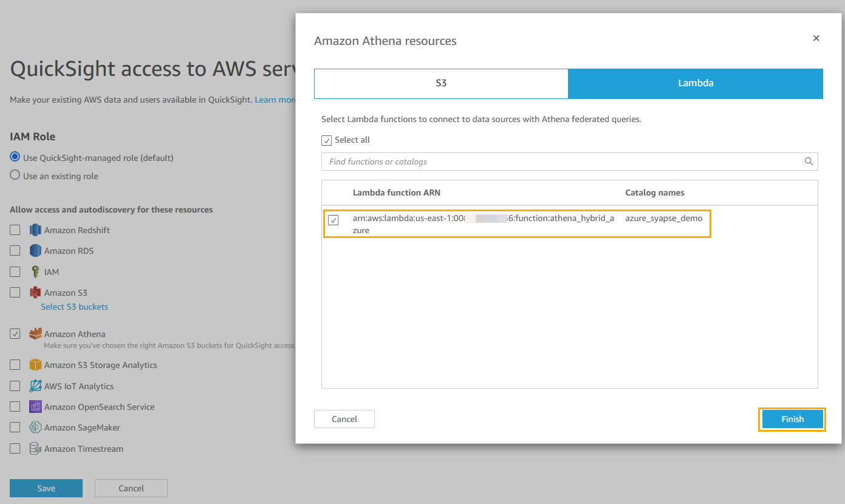
Task: Close the Amazon Athena resources dialog
Action: tap(816, 38)
